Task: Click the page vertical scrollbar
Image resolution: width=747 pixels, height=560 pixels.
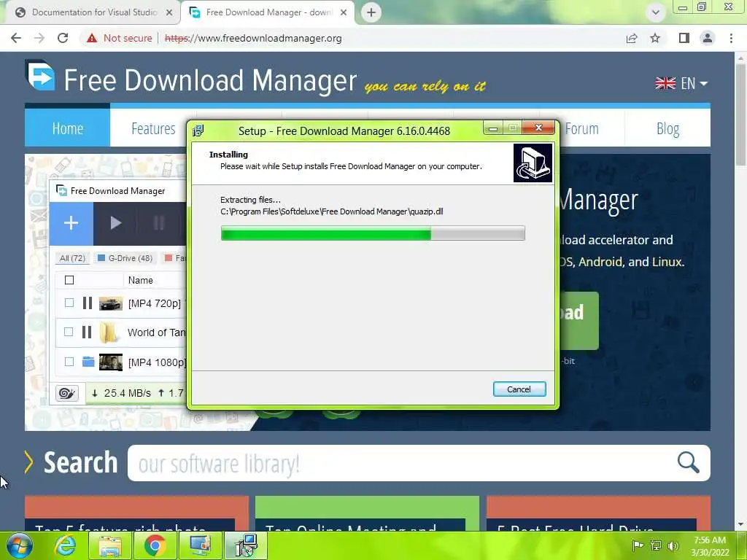Action: 740,114
